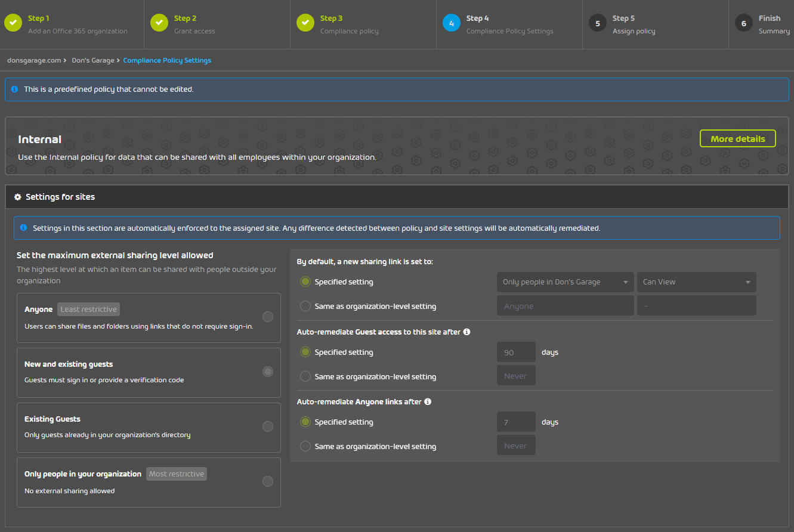The image size is (794, 532).
Task: Click the gear icon on Settings for sites
Action: [x=18, y=196]
